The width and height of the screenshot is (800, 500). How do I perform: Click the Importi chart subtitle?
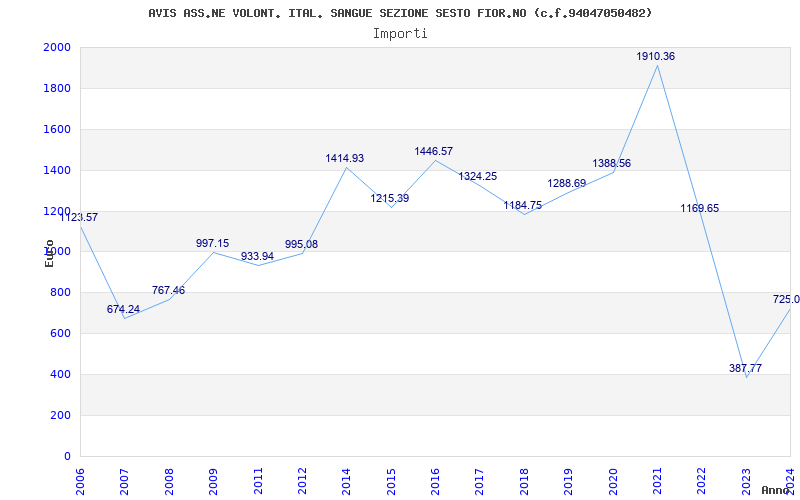[400, 33]
